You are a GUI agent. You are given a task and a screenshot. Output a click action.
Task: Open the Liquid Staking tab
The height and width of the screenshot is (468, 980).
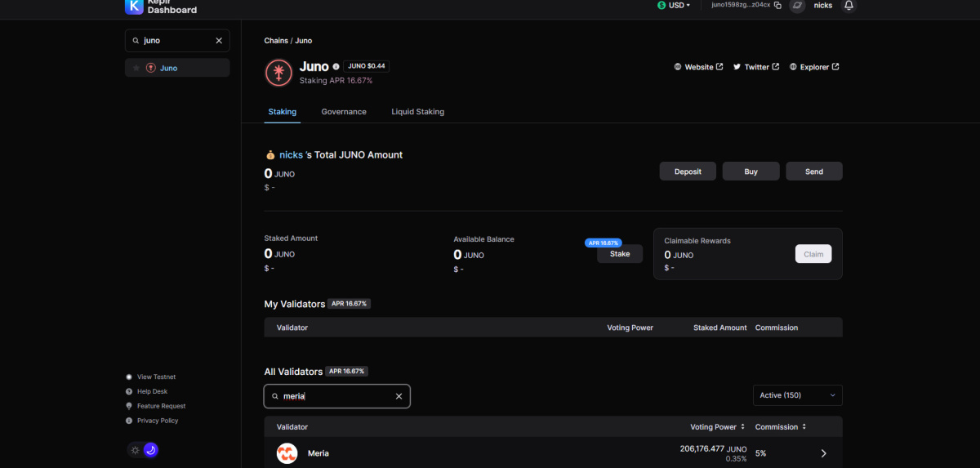coord(417,112)
